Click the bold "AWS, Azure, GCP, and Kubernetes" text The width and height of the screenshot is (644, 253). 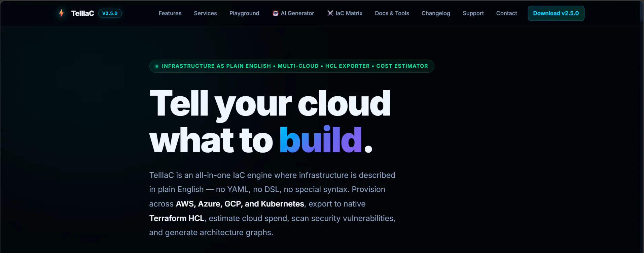(240, 204)
